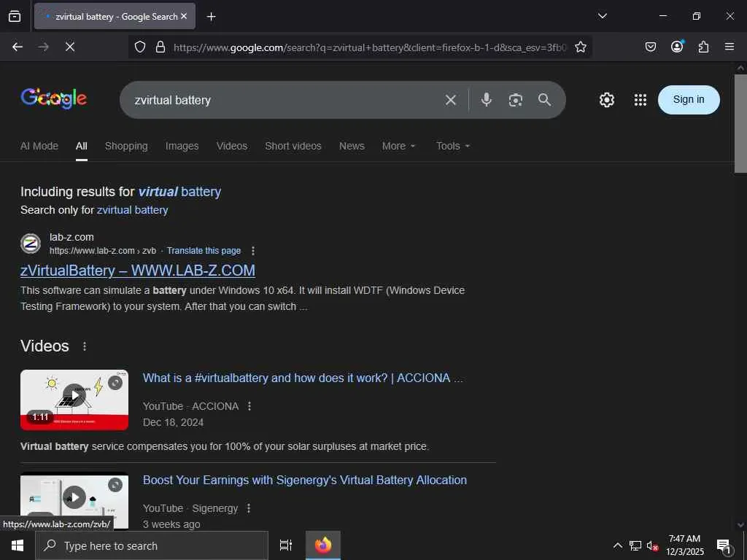Click the taskbar search box

coord(152,545)
